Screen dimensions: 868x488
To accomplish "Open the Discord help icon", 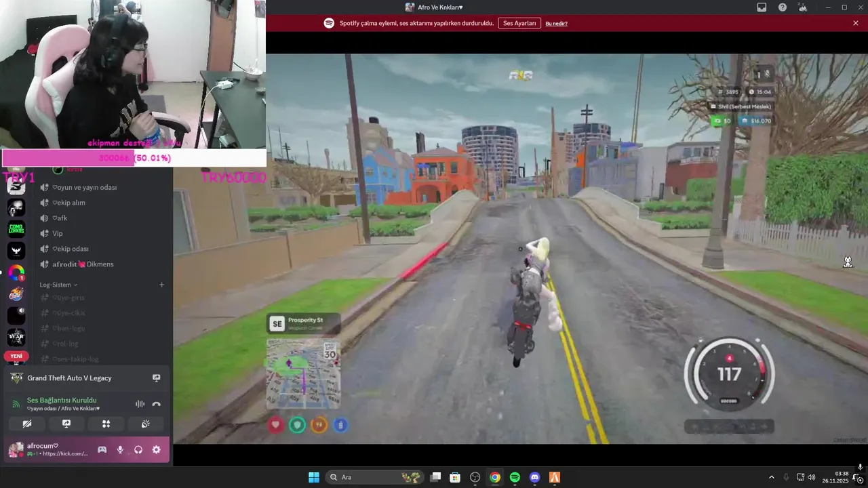I will point(783,7).
